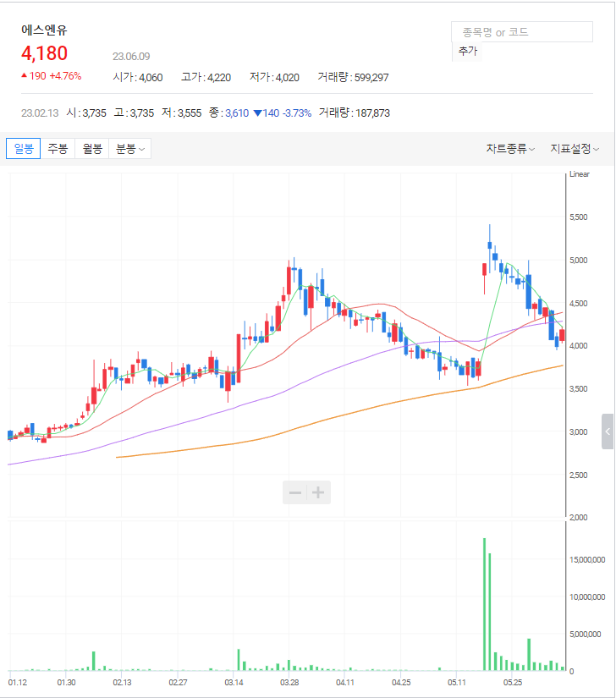This screenshot has width=616, height=698.
Task: Click the 에스엔유 stock name
Action: coord(44,30)
